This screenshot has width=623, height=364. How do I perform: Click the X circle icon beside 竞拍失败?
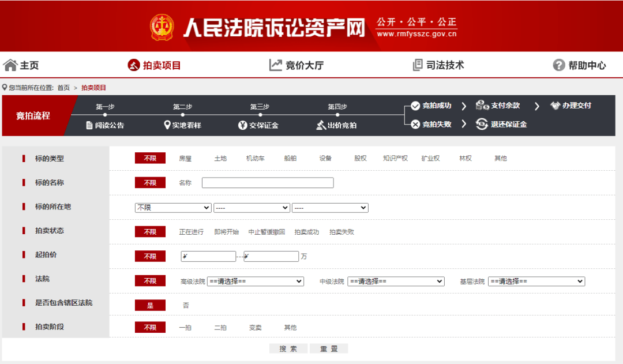point(415,125)
